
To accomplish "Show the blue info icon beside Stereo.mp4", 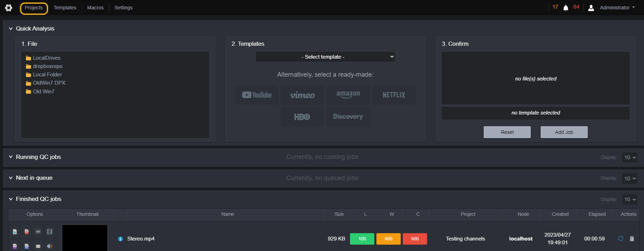I will (x=120, y=239).
